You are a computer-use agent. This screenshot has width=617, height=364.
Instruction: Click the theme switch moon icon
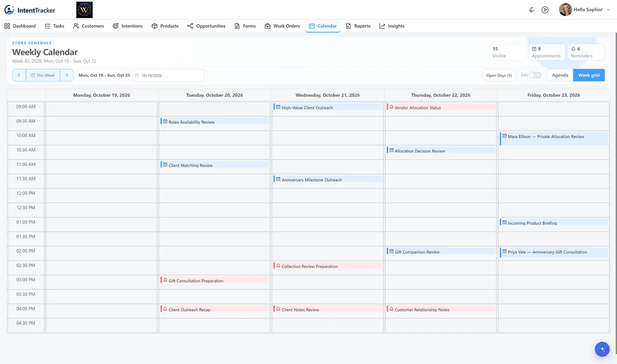pos(532,10)
